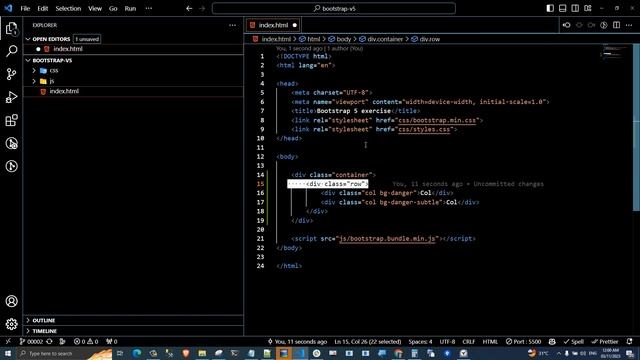Open the View menu
This screenshot has width=640, height=360.
point(95,8)
